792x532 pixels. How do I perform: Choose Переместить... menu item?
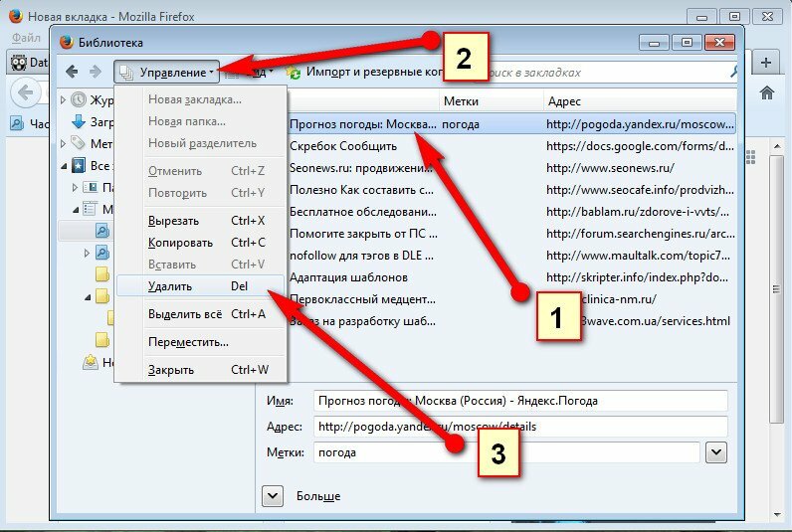click(x=188, y=341)
